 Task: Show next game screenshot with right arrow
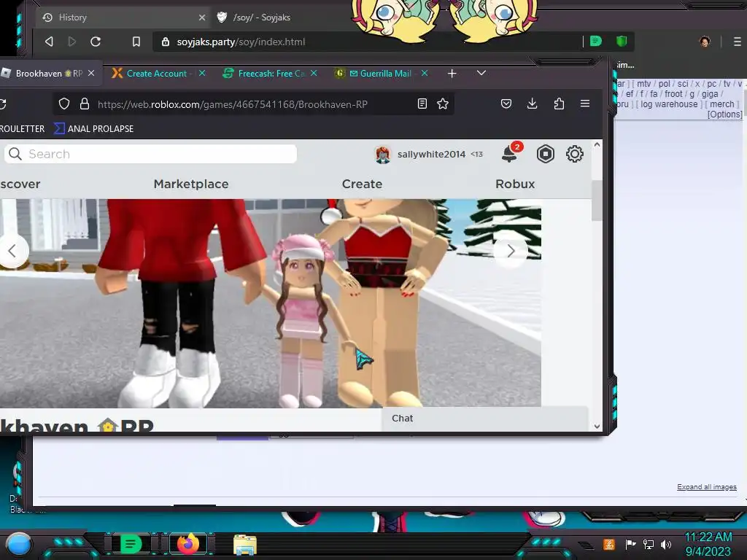(x=511, y=251)
